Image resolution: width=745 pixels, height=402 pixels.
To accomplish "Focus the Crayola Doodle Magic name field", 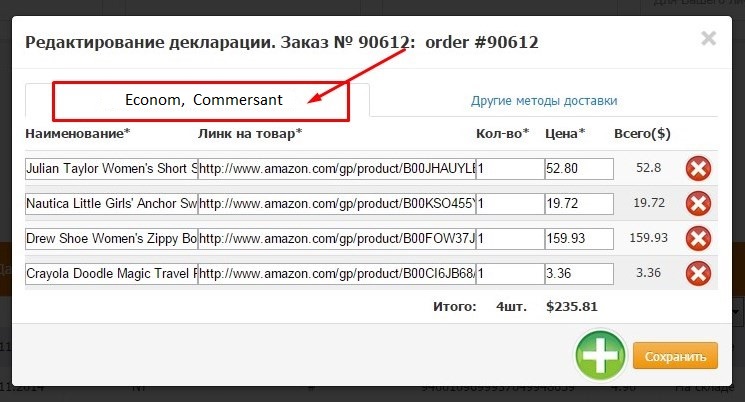I will 111,273.
